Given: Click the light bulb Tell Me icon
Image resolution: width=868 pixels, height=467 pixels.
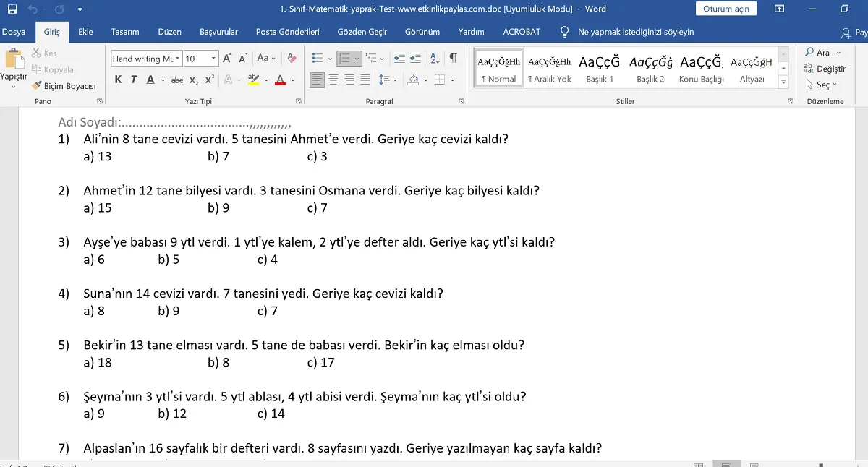Looking at the screenshot, I should pyautogui.click(x=565, y=32).
